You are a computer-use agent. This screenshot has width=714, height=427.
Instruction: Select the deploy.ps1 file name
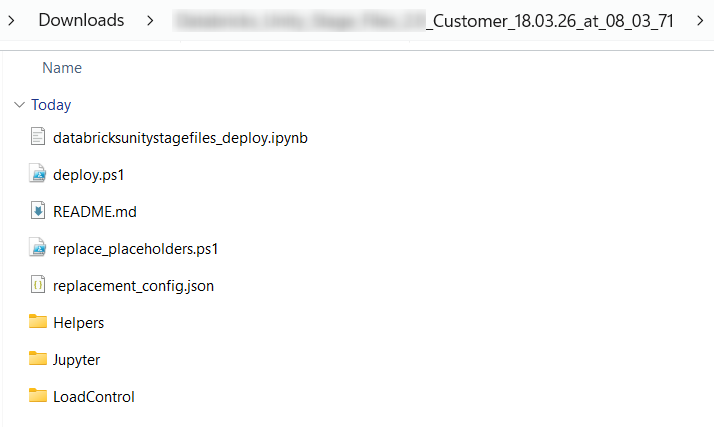(x=89, y=174)
